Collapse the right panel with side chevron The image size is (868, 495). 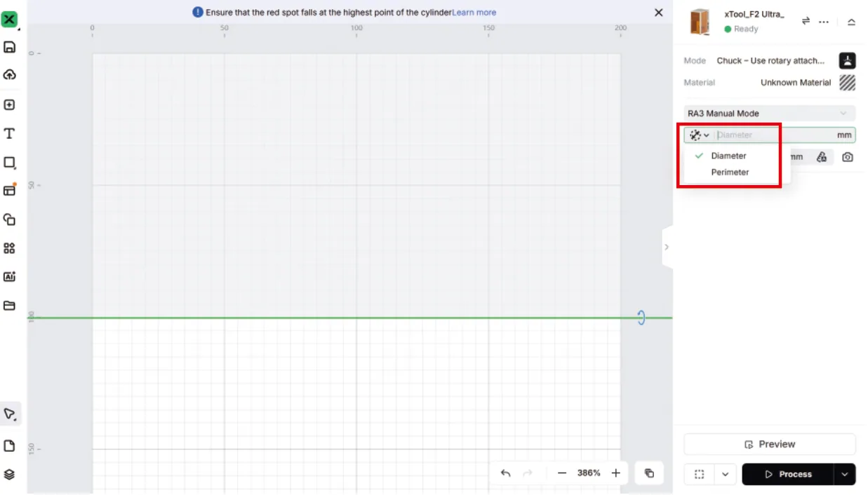pyautogui.click(x=667, y=247)
